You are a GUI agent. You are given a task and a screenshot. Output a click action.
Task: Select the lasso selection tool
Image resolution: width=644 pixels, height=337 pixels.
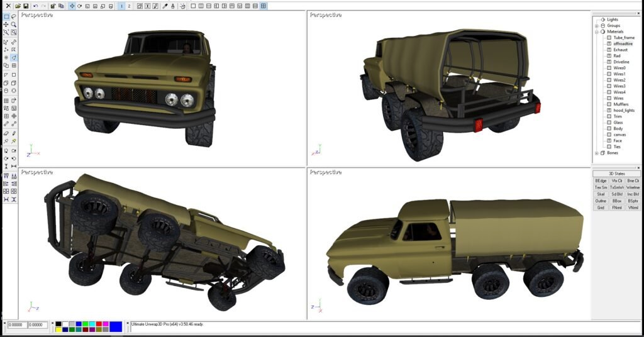coord(14,17)
